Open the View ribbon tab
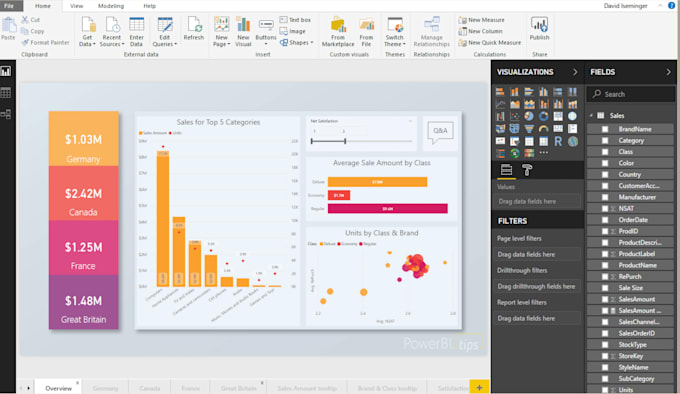 click(76, 6)
